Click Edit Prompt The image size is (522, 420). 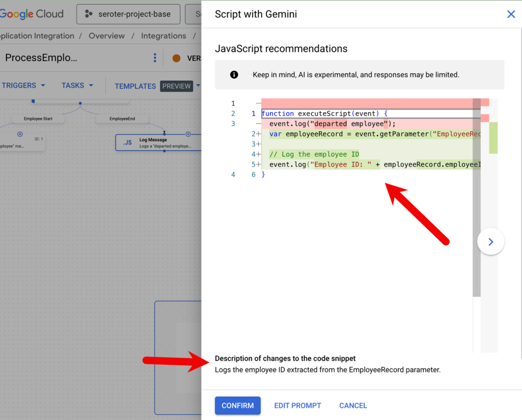pos(297,406)
